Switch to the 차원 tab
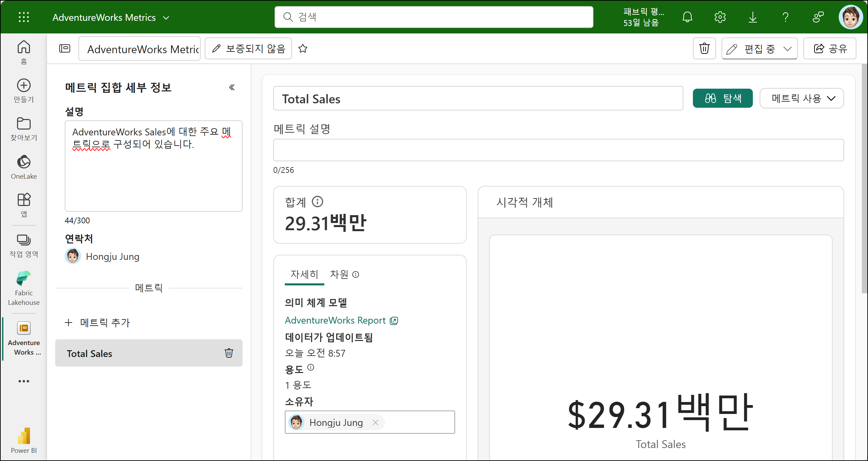The height and width of the screenshot is (461, 868). 344,274
